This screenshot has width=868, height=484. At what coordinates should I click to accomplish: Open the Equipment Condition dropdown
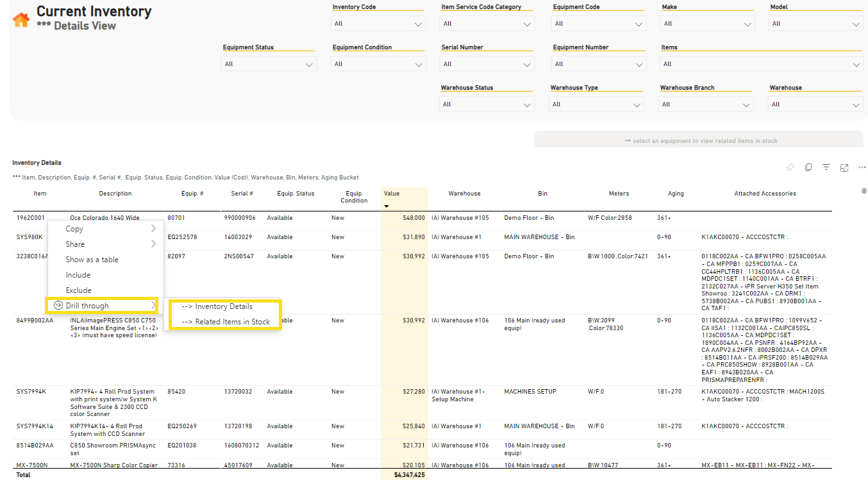(x=378, y=64)
